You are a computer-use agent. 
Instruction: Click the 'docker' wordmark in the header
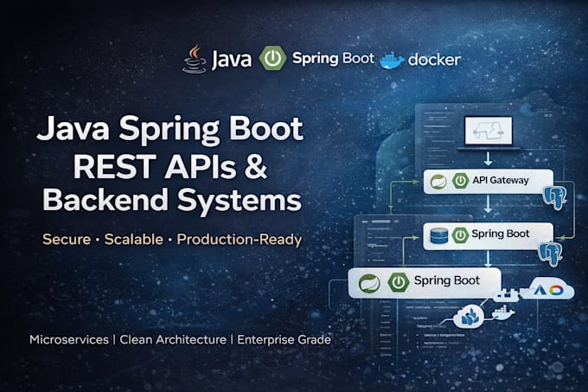tap(434, 60)
